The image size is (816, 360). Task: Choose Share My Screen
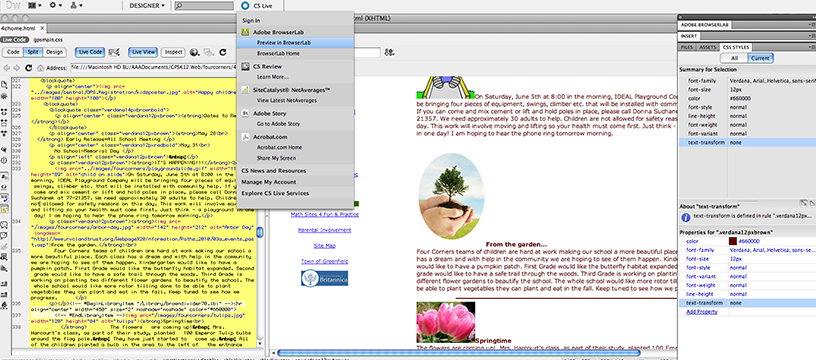click(276, 158)
